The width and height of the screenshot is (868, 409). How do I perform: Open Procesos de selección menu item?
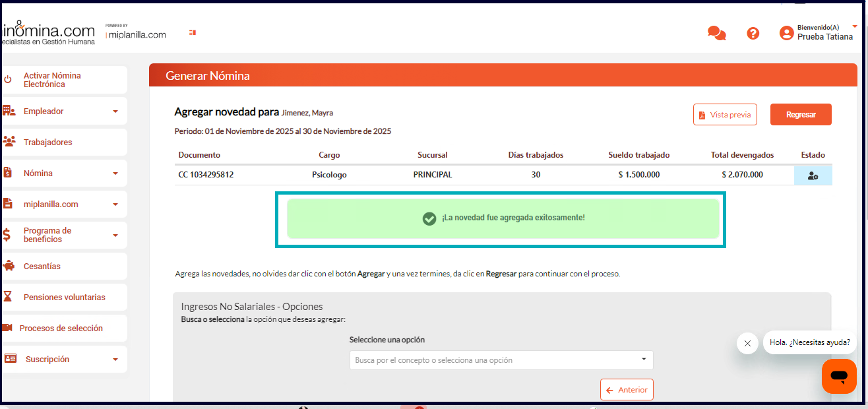coord(61,328)
